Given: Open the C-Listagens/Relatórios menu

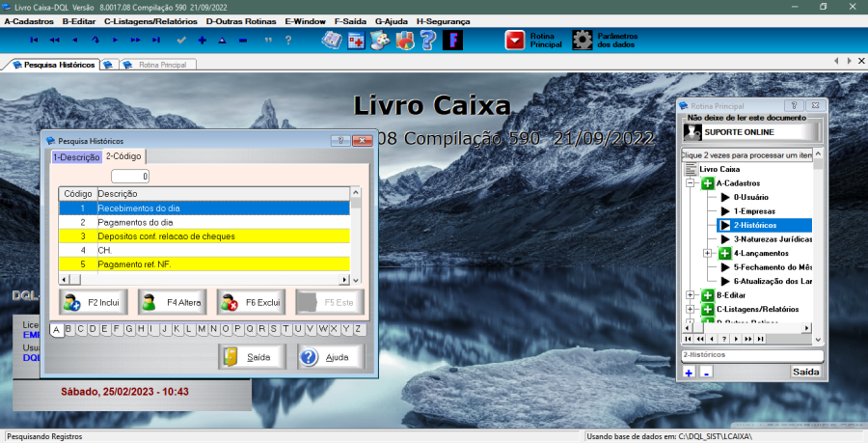Looking at the screenshot, I should click(149, 20).
